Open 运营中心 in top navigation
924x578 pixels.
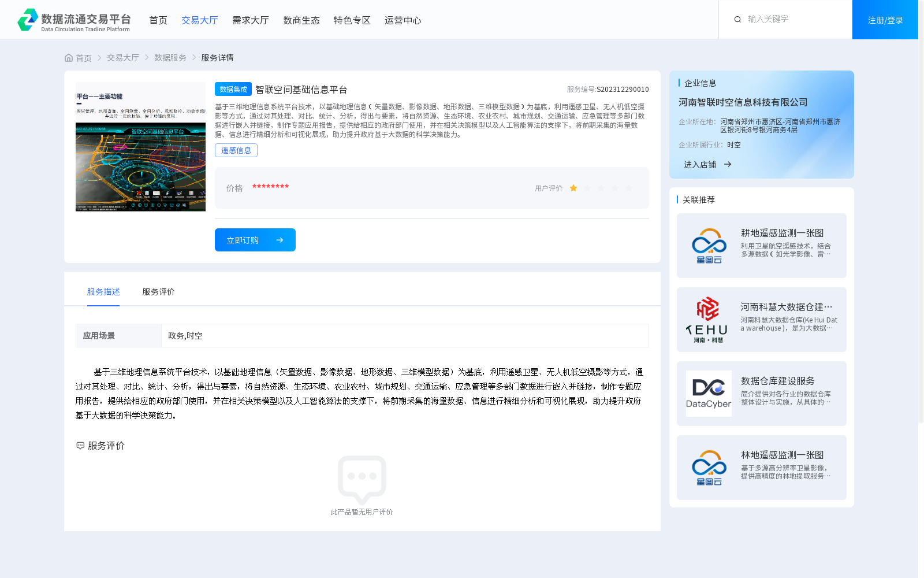(x=403, y=20)
